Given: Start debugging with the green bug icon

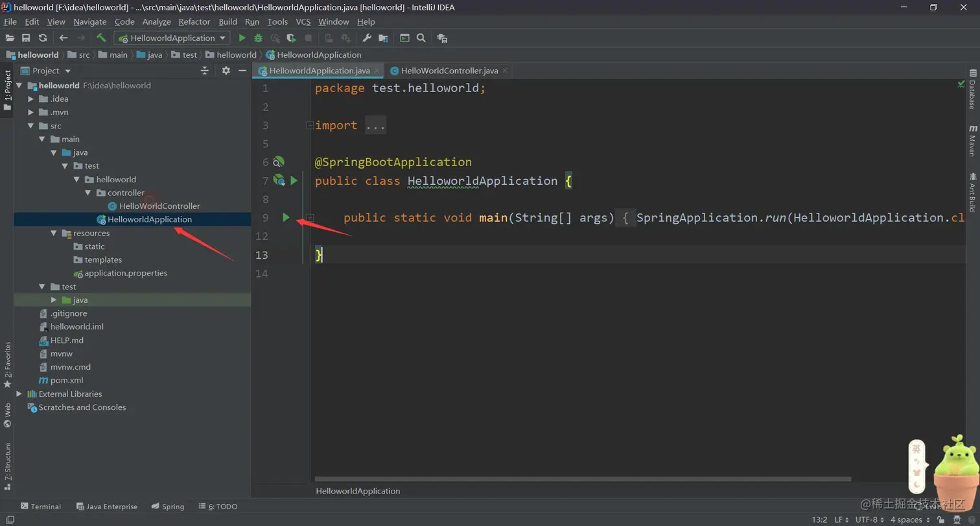Looking at the screenshot, I should pyautogui.click(x=259, y=38).
